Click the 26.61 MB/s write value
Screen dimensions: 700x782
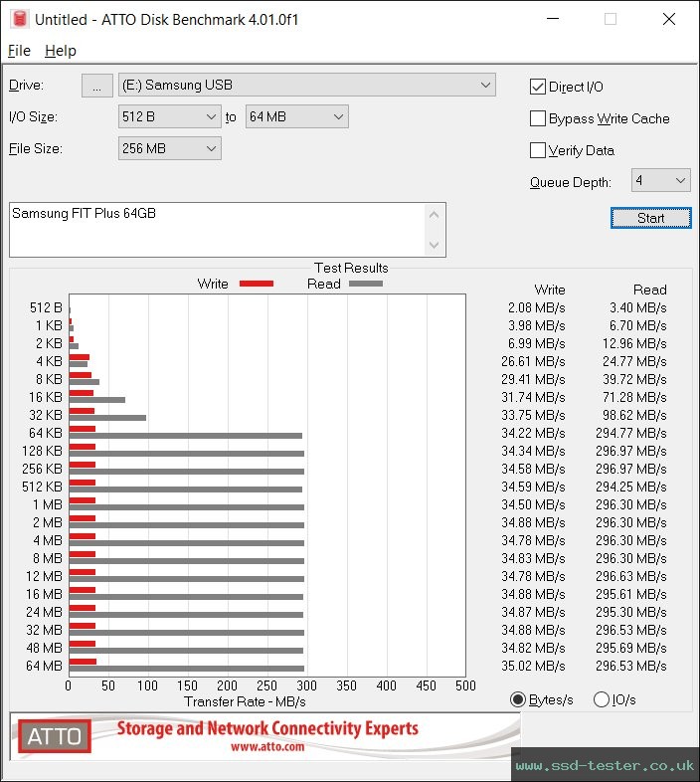pos(533,361)
